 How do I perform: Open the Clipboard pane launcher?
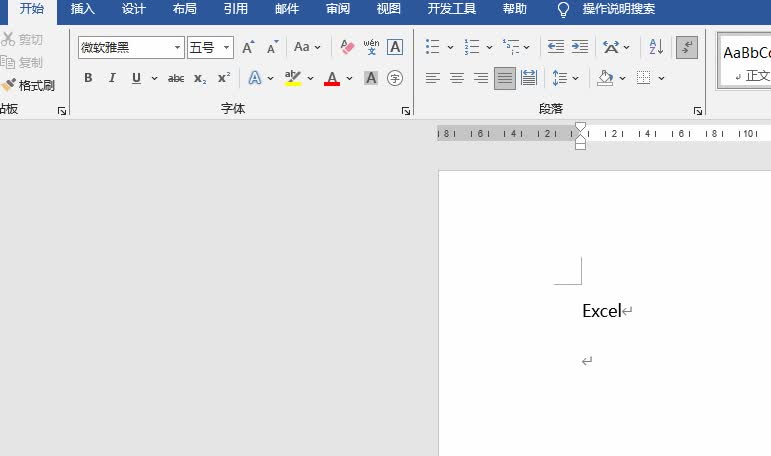click(61, 111)
